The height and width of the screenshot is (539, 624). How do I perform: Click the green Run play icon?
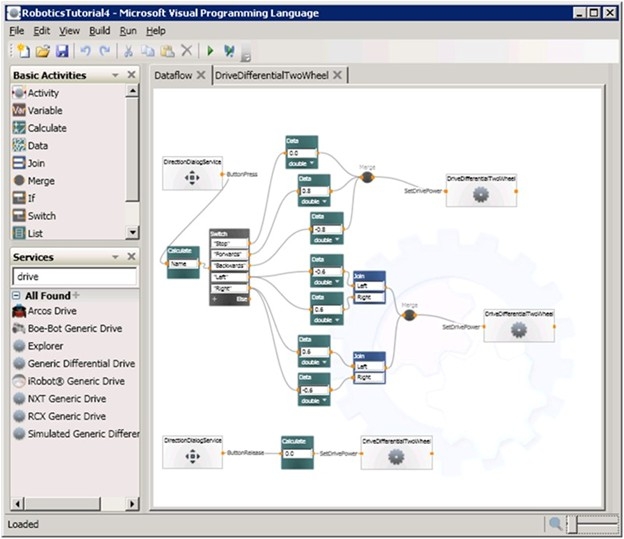point(211,51)
